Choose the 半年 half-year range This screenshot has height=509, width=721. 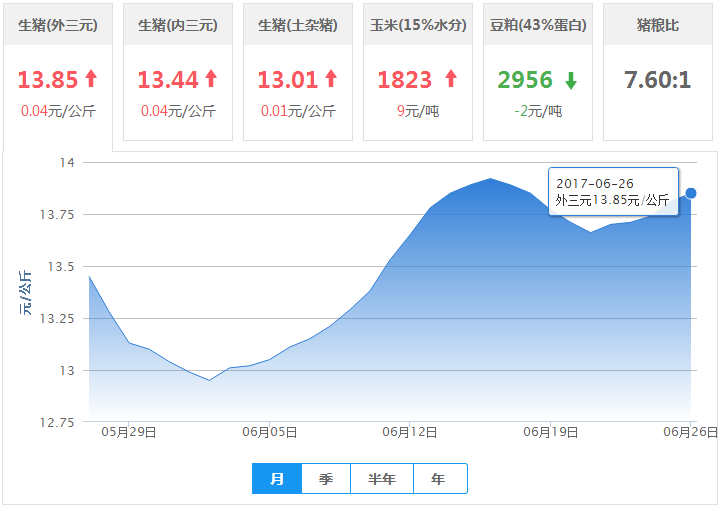coord(382,479)
